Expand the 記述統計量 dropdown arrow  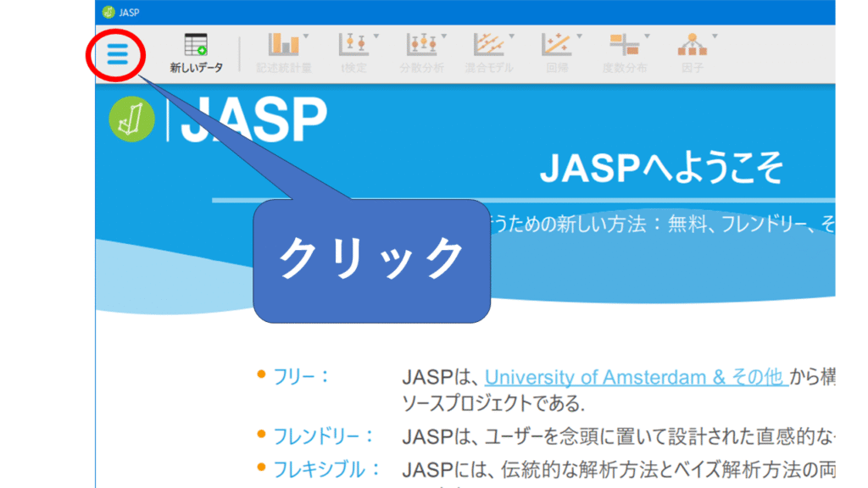pyautogui.click(x=306, y=36)
